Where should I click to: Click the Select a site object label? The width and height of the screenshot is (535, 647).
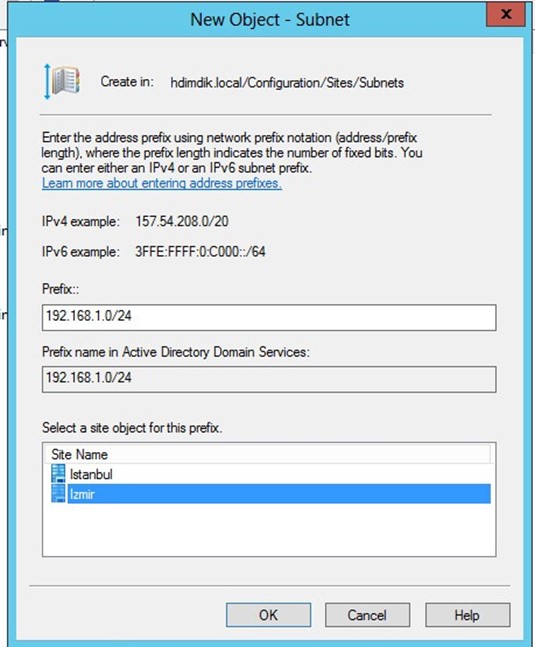click(132, 428)
